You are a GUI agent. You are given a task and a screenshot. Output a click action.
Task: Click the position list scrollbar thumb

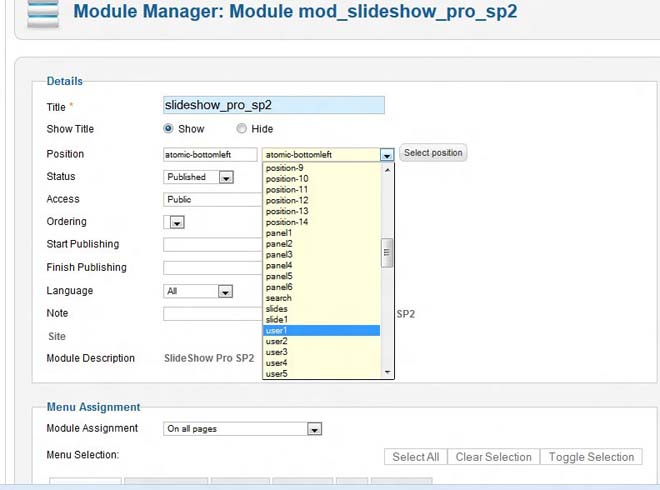pyautogui.click(x=387, y=252)
